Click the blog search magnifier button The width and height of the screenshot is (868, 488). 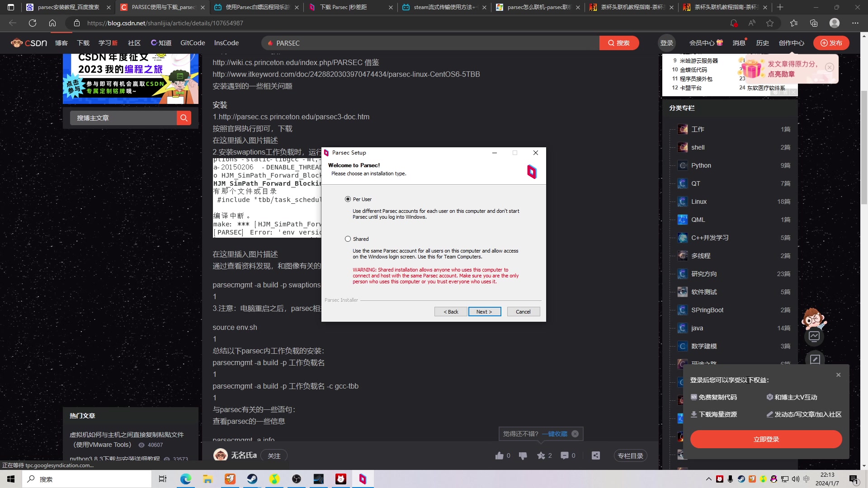click(x=184, y=118)
